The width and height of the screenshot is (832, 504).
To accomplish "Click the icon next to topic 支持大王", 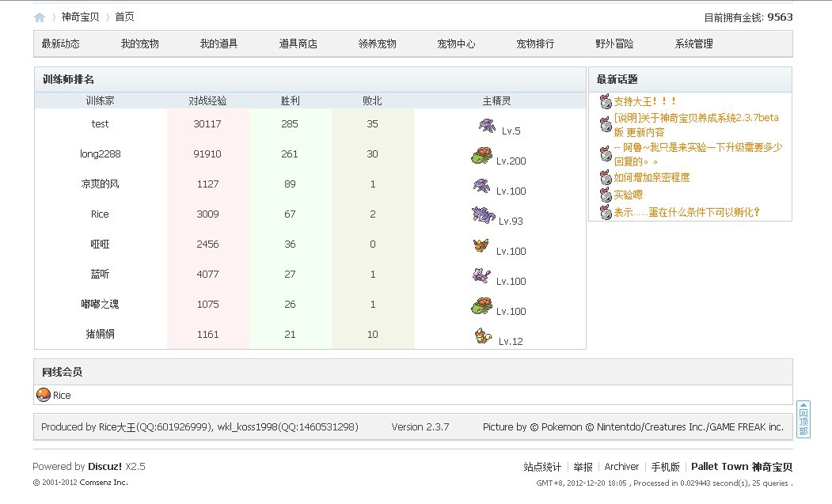I will click(x=606, y=102).
